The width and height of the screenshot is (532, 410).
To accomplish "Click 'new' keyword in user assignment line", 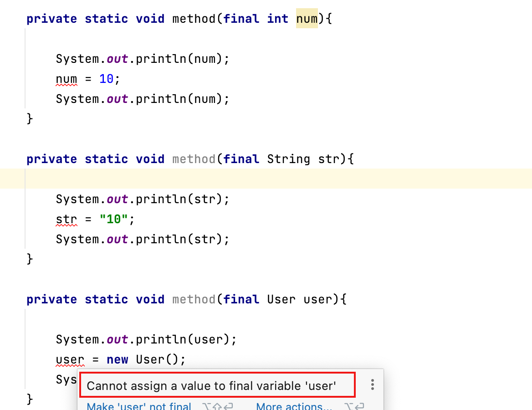I will point(118,359).
